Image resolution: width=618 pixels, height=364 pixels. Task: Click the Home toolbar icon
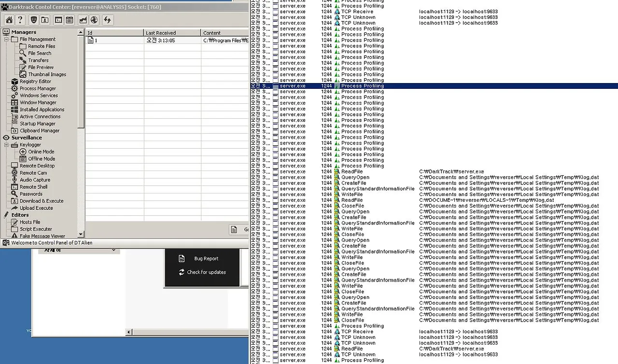pos(9,20)
